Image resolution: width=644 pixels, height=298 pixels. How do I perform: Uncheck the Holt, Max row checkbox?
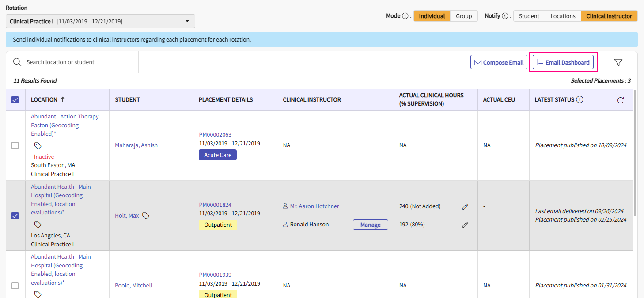[x=15, y=216]
